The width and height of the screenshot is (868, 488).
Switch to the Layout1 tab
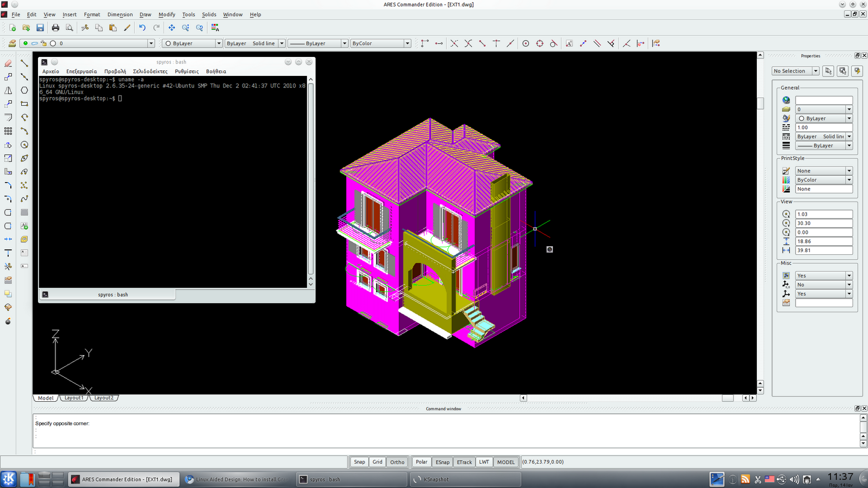tap(74, 398)
